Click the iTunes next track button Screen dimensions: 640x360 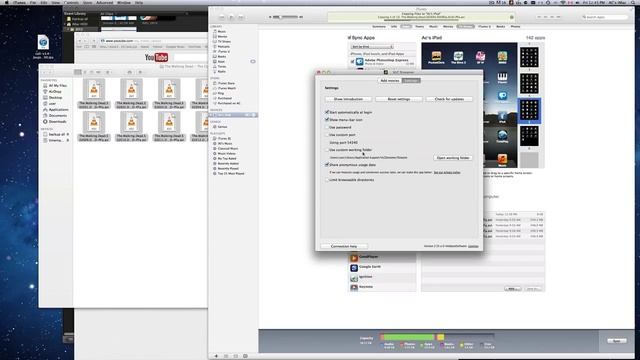tap(241, 18)
